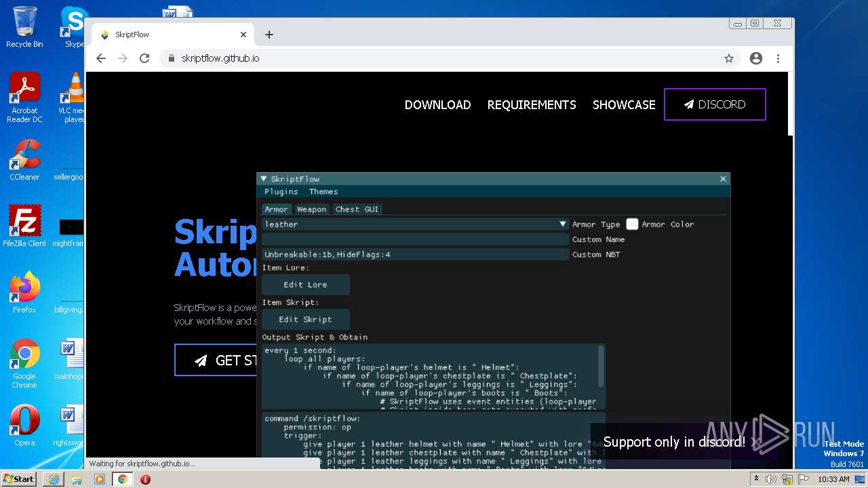
Task: Click the Edit Lore button
Action: point(306,285)
